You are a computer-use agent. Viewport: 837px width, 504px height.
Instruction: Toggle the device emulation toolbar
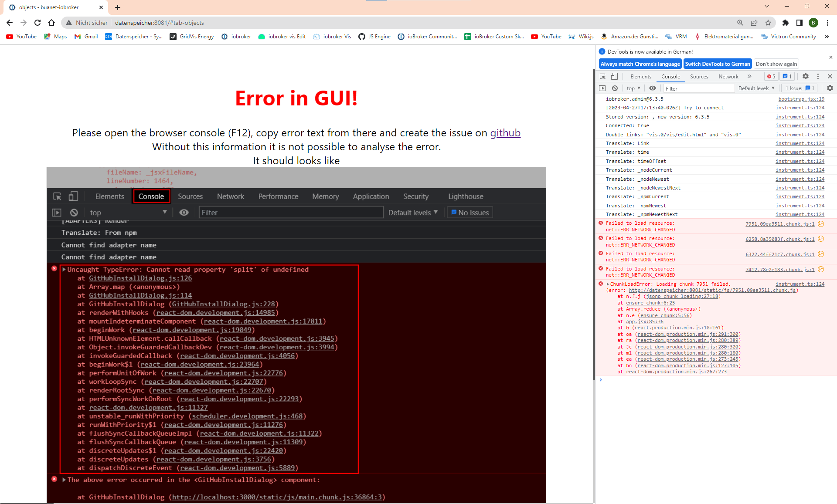(x=615, y=76)
